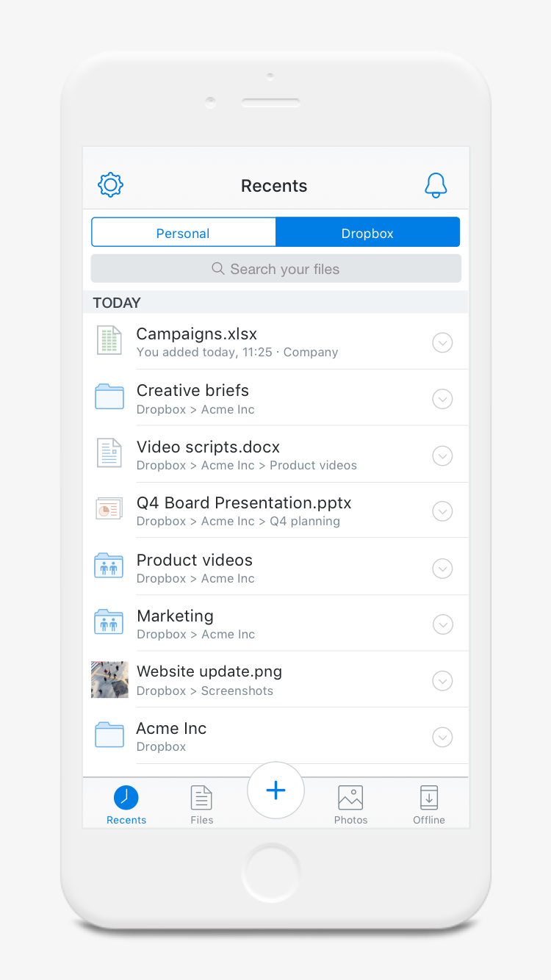Screen dimensions: 551x980
Task: Open the Product videos folder name
Action: point(195,560)
